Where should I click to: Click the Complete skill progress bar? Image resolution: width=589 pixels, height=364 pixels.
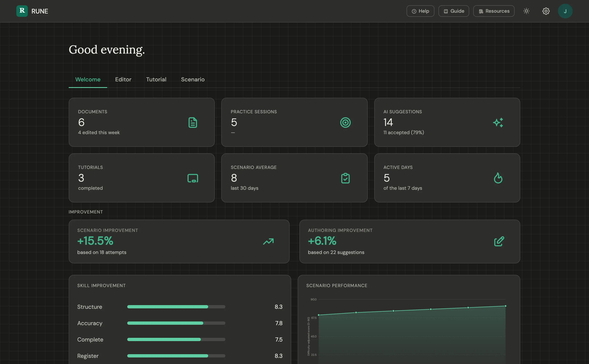point(176,339)
